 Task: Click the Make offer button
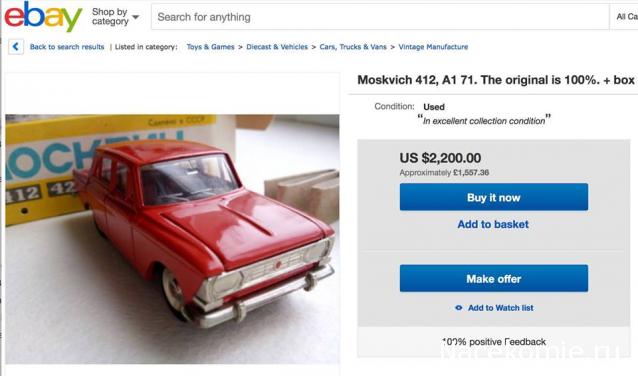(494, 278)
